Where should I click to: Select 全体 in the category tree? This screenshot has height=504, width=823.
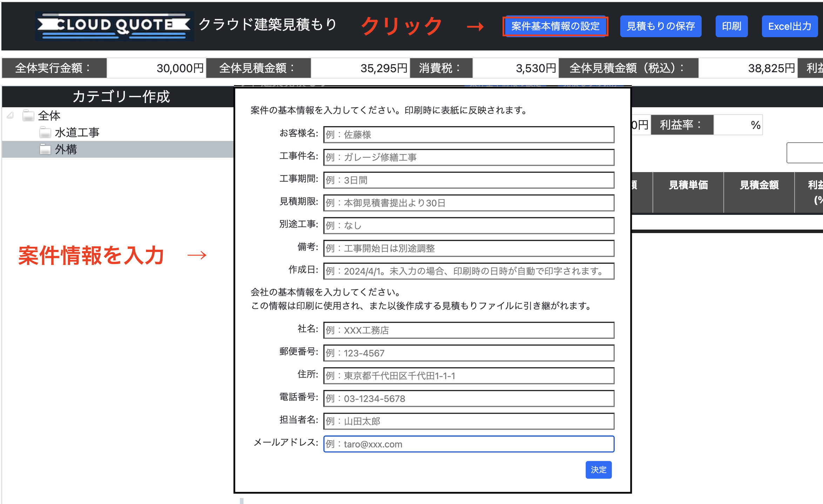point(49,116)
